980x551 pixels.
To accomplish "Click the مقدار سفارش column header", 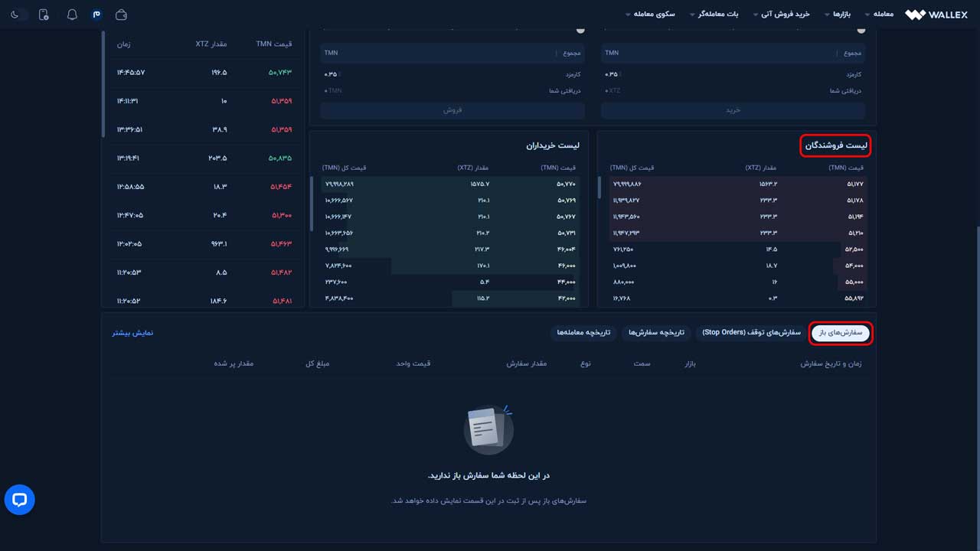I will point(527,364).
